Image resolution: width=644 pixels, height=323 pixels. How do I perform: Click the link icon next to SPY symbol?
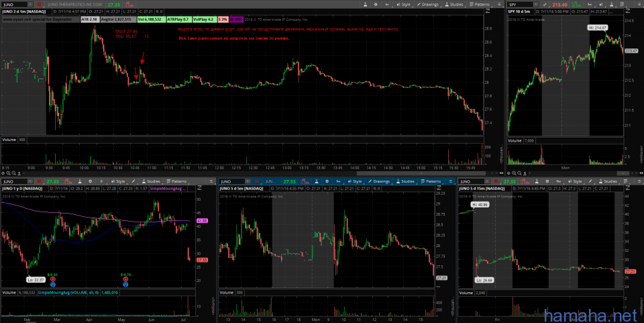[545, 5]
